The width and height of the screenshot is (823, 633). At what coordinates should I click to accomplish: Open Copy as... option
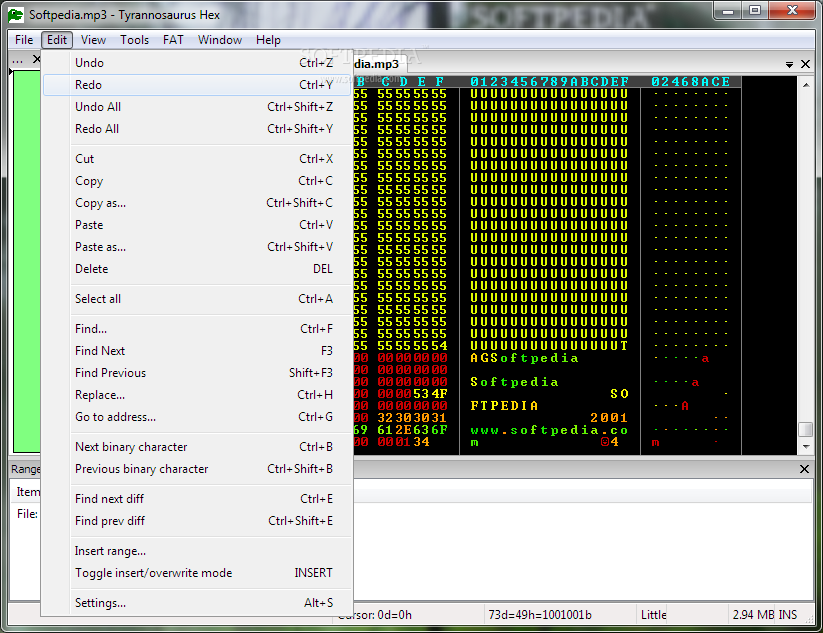(x=197, y=203)
